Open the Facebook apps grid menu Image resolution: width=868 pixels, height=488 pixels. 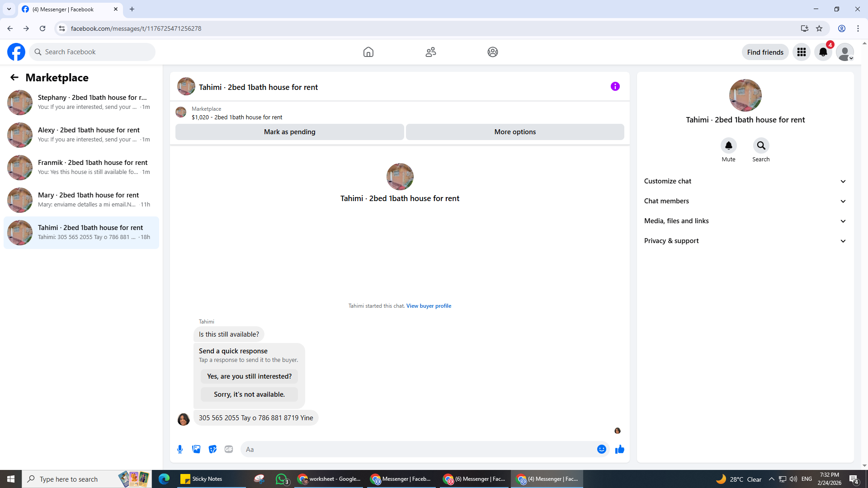point(801,52)
